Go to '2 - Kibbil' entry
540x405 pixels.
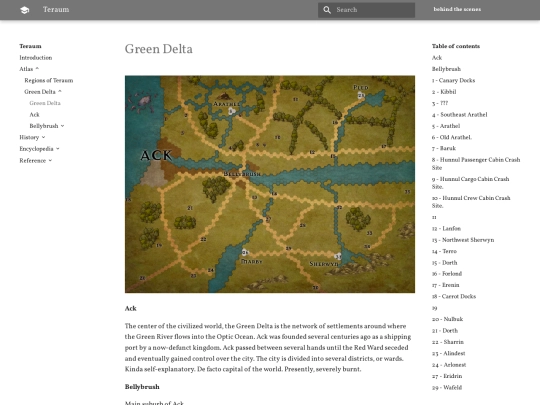pos(444,92)
